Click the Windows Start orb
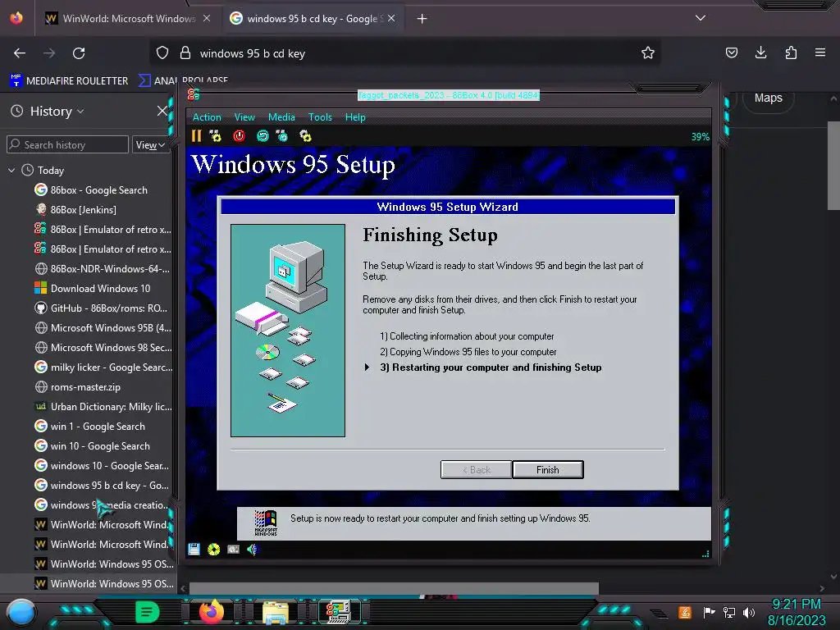 21,612
